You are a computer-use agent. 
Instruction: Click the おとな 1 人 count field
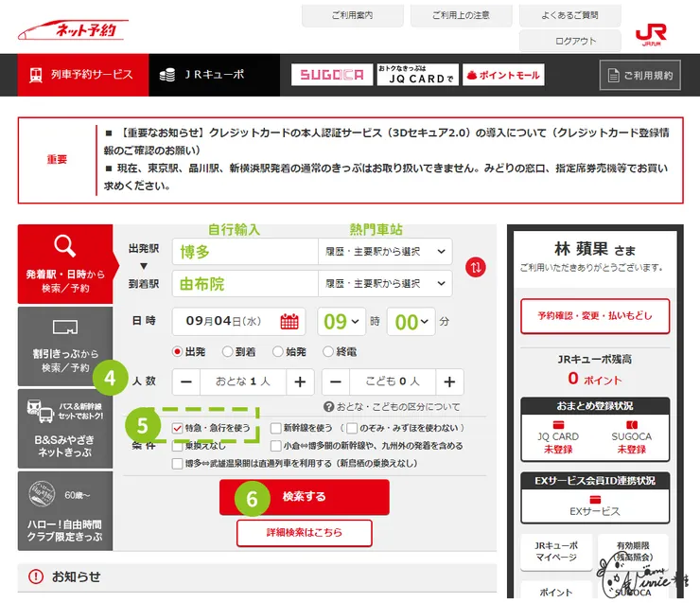pos(243,381)
